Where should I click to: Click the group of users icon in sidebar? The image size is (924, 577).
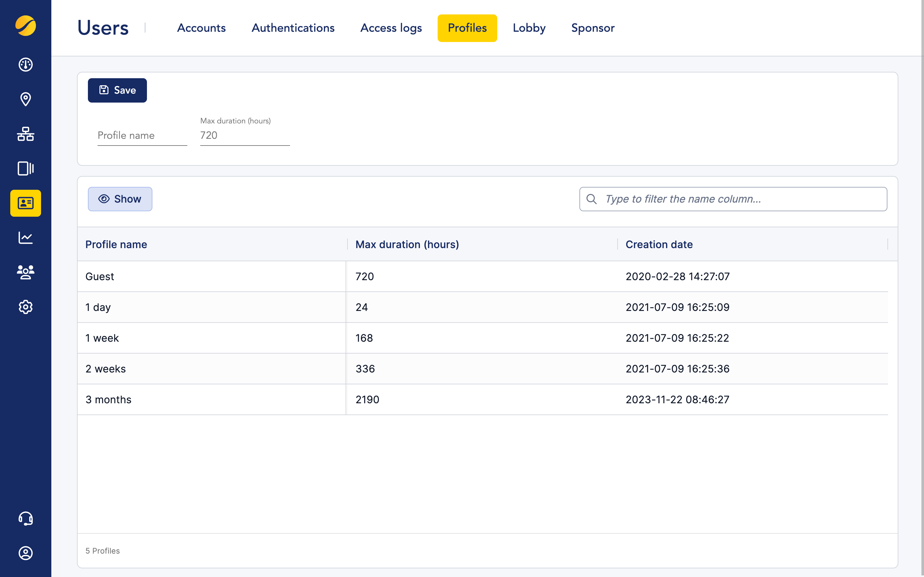coord(25,272)
